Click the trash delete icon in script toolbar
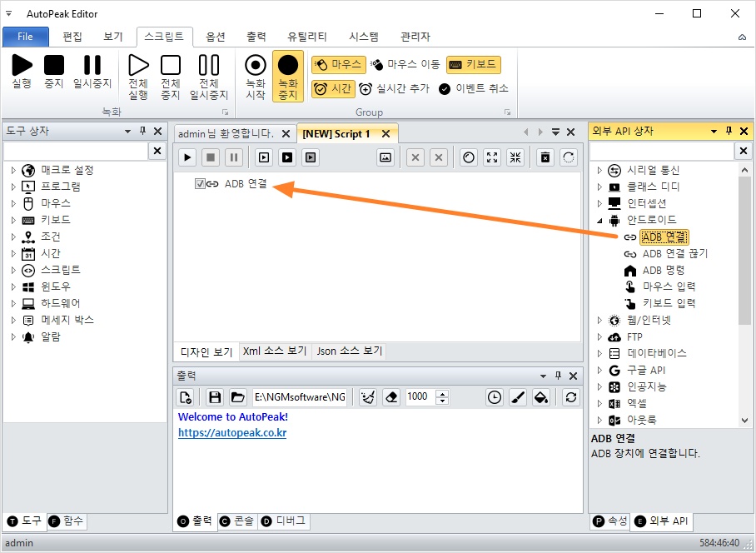The width and height of the screenshot is (756, 553). 545,157
